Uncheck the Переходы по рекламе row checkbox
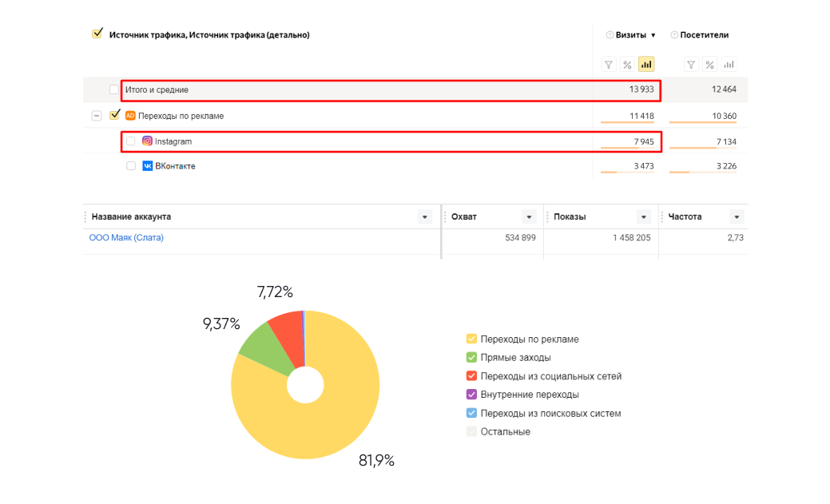The image size is (830, 504). pyautogui.click(x=114, y=115)
